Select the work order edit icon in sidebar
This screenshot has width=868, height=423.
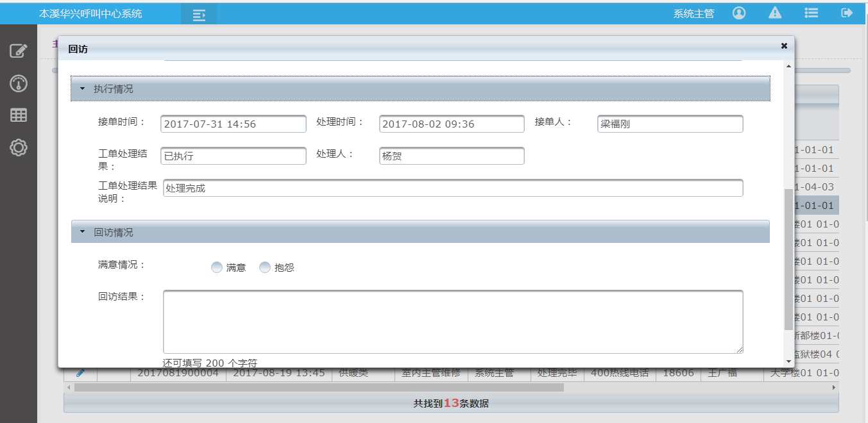point(19,51)
